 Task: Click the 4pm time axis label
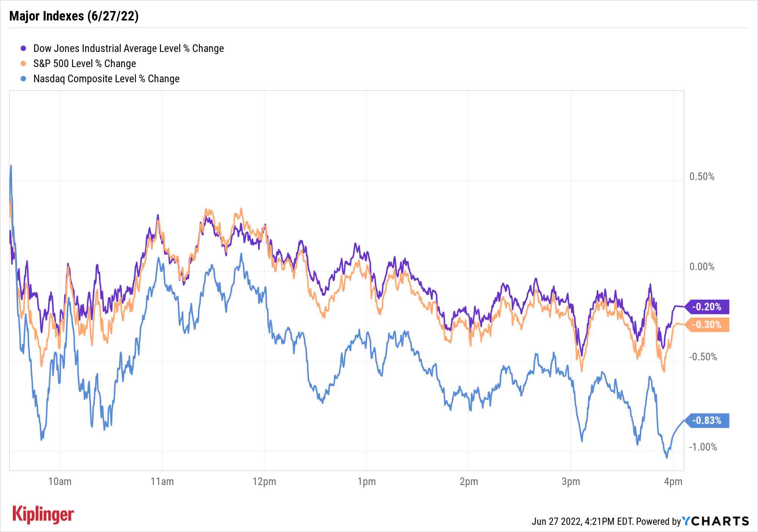pyautogui.click(x=673, y=482)
